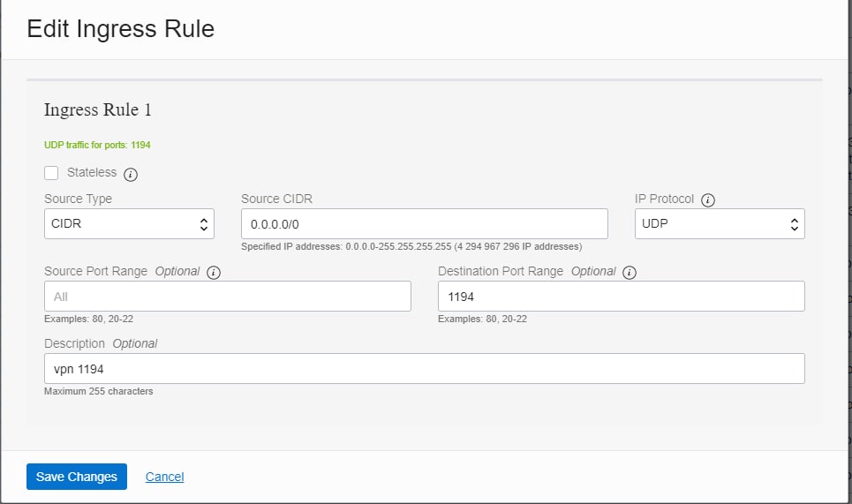Click the 'Maximum 255 characters' note
The image size is (852, 504).
click(x=98, y=391)
